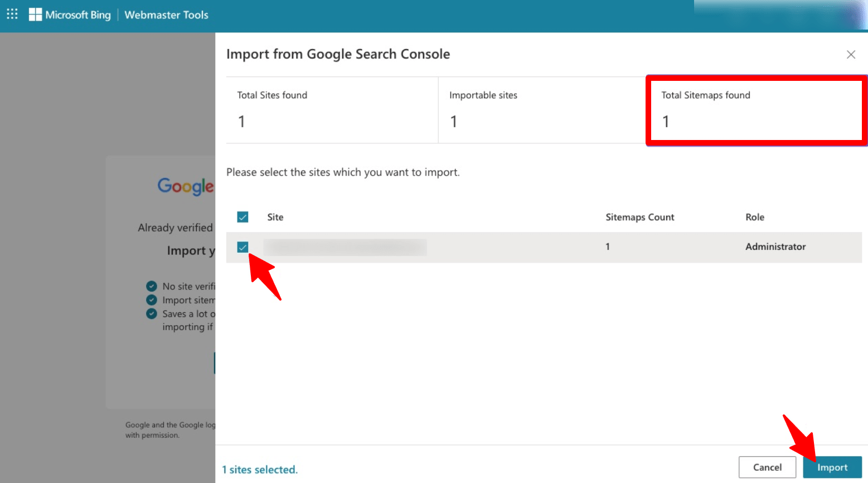Image resolution: width=868 pixels, height=483 pixels.
Task: Click the Microsoft Bing logo
Action: coord(70,15)
